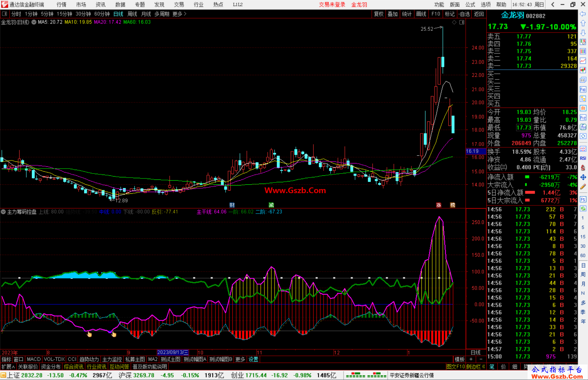Click the zoom-in plus button near 模板
The width and height of the screenshot is (588, 380).
point(471,359)
